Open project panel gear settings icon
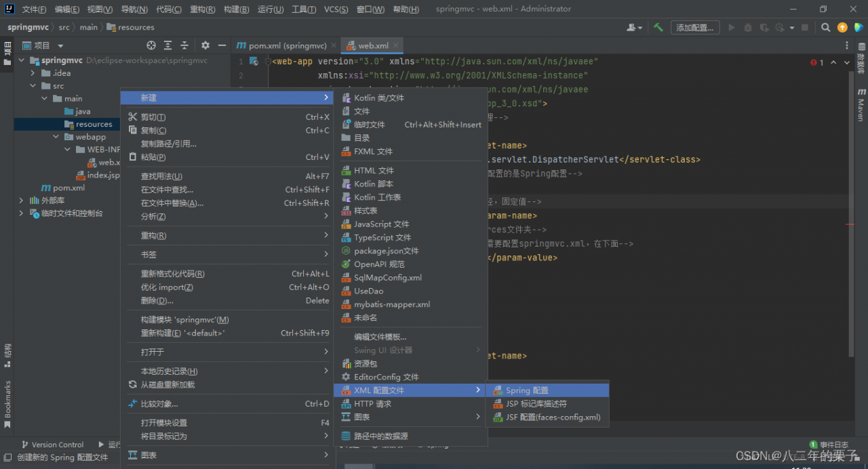868x469 pixels. click(x=205, y=45)
